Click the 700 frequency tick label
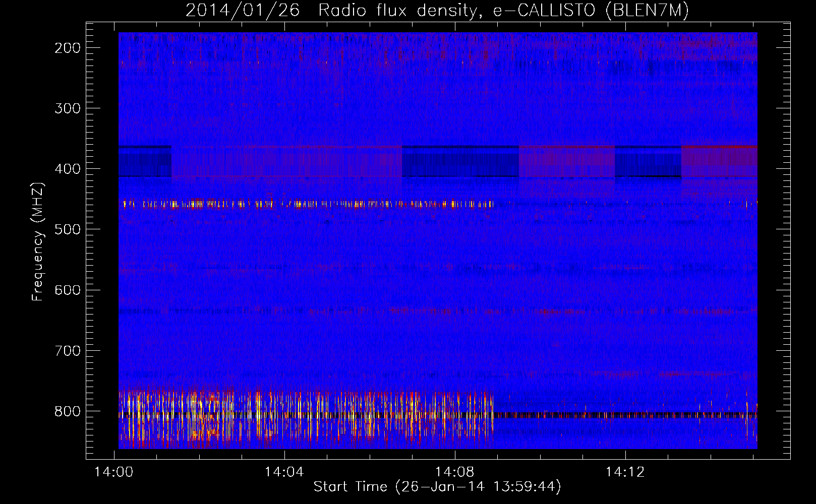This screenshot has width=816, height=504. (x=67, y=350)
